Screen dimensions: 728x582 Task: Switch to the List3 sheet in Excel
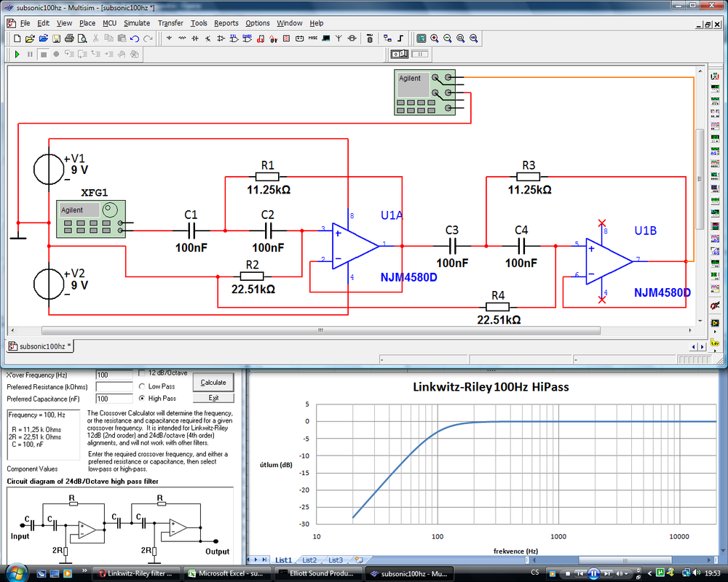point(335,560)
